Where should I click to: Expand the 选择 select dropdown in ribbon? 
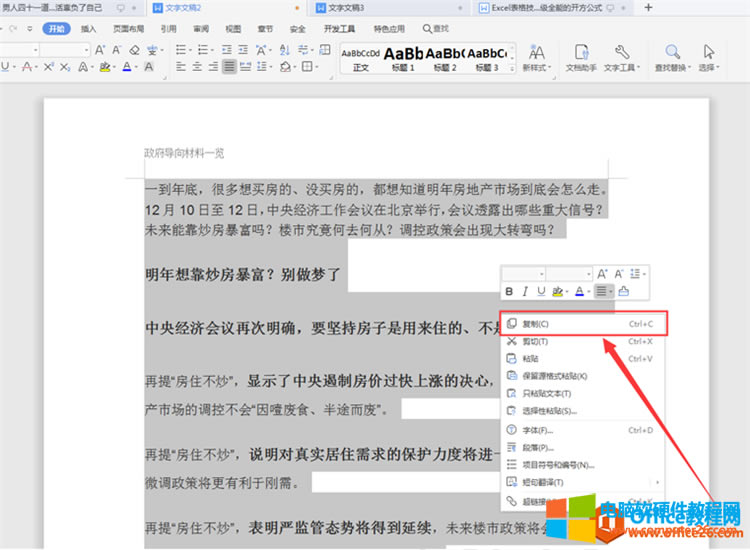pyautogui.click(x=708, y=67)
